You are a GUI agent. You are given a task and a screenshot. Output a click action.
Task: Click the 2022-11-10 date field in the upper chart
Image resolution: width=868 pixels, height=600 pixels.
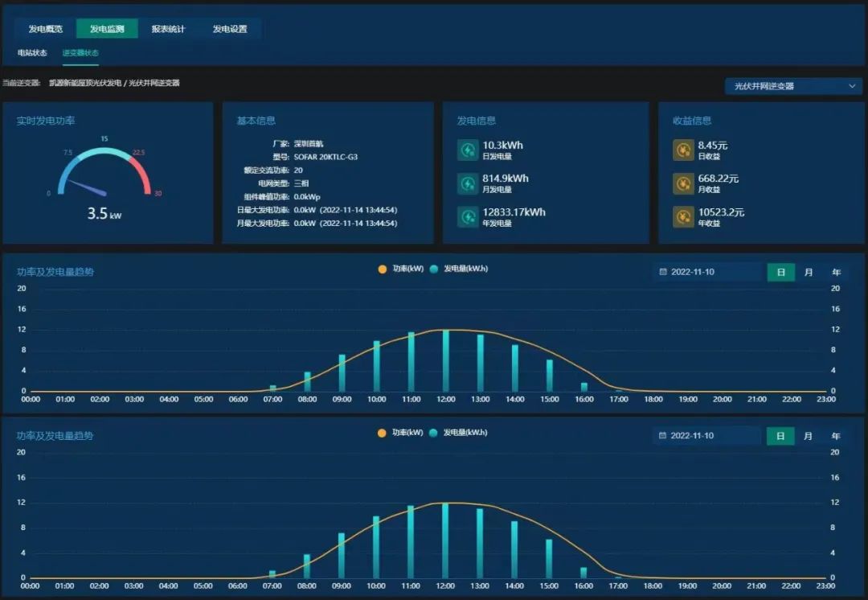pos(709,272)
